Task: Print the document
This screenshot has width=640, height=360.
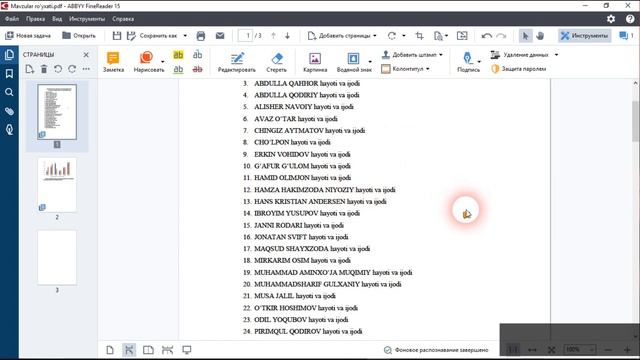Action: [200, 36]
